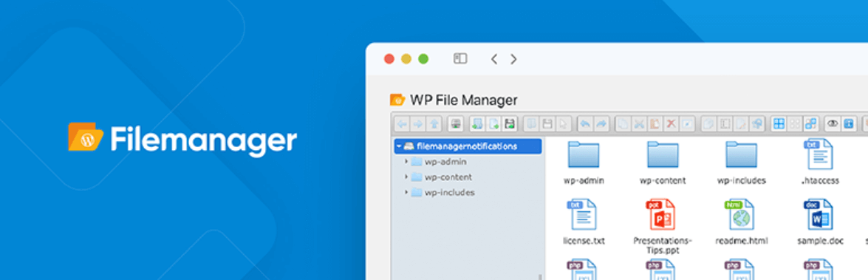Select the sample.doc file
This screenshot has height=280, width=868.
point(820,222)
